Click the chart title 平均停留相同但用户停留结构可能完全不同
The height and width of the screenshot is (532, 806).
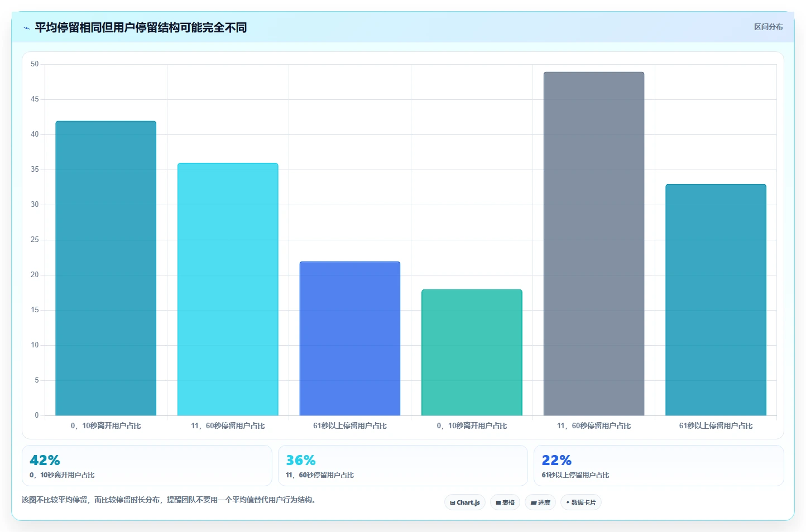(x=141, y=27)
